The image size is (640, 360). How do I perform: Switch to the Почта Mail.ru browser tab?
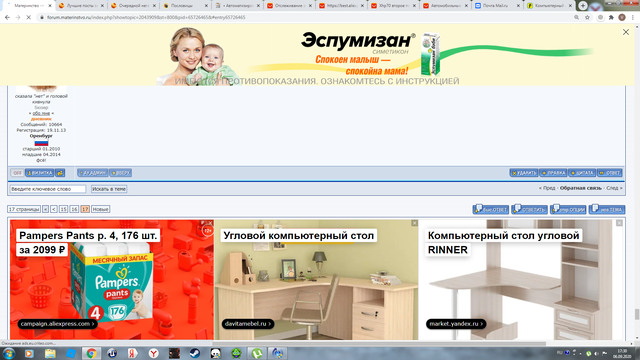pyautogui.click(x=496, y=6)
